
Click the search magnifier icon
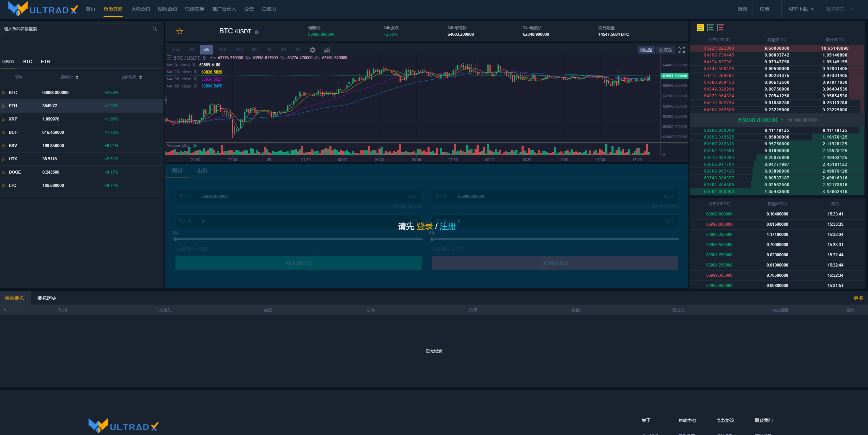155,29
